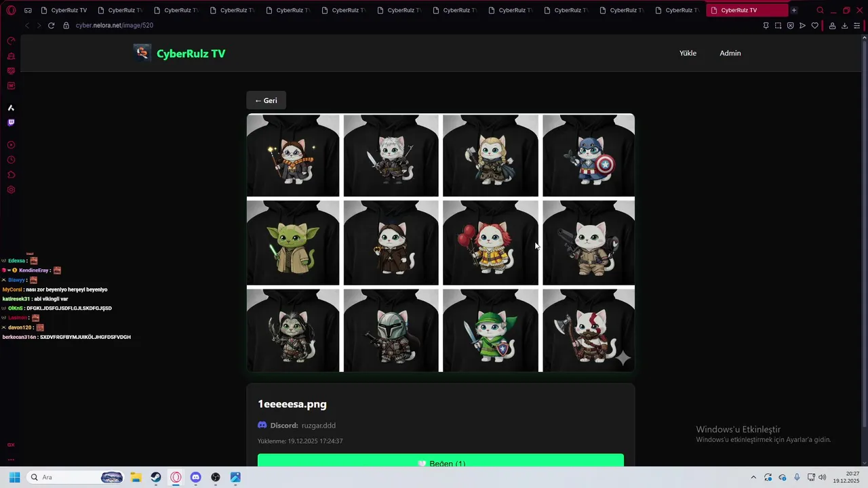This screenshot has height=488, width=868.
Task: Open GX Corner icon at sidebar bottom
Action: (x=11, y=445)
